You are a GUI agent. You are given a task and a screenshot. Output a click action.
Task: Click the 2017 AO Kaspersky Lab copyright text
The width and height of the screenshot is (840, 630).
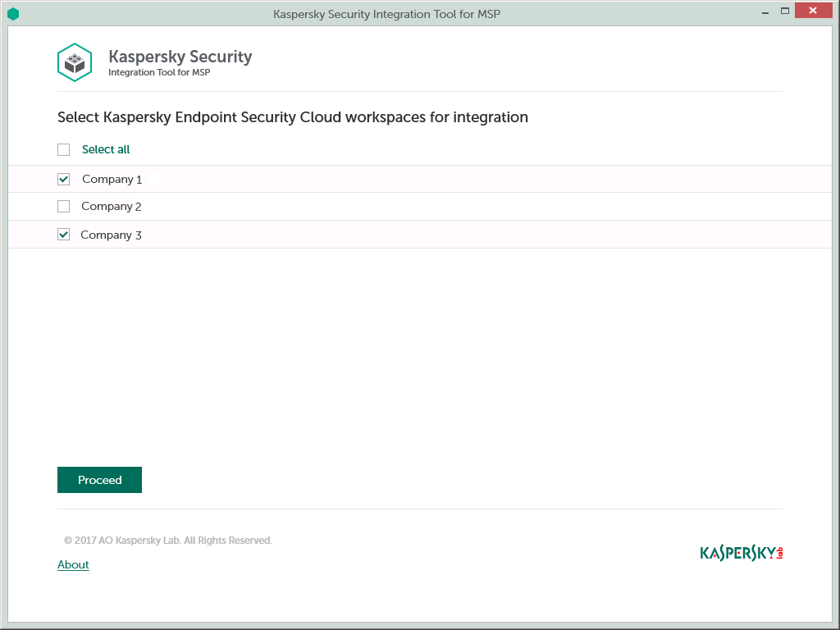168,541
